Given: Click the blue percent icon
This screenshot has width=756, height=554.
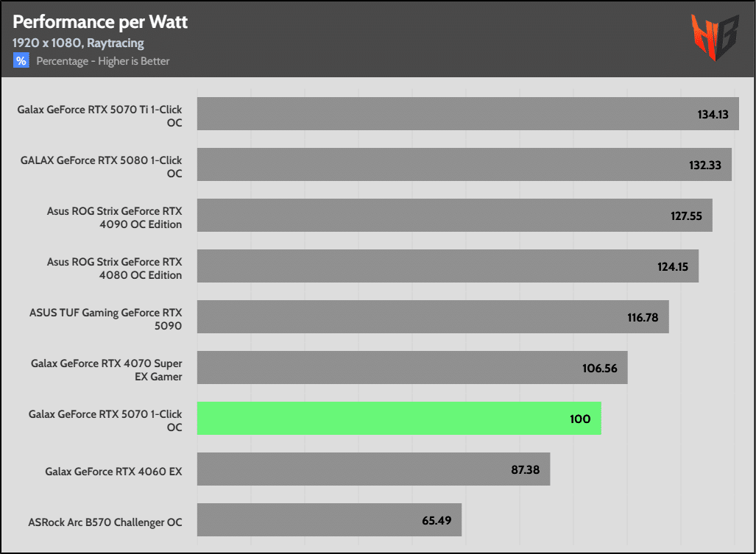Looking at the screenshot, I should 21,61.
